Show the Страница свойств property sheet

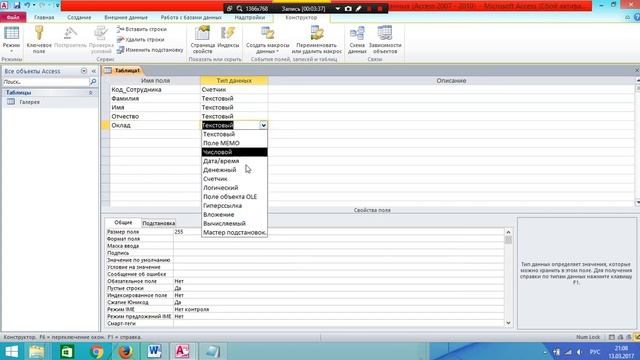[202, 40]
